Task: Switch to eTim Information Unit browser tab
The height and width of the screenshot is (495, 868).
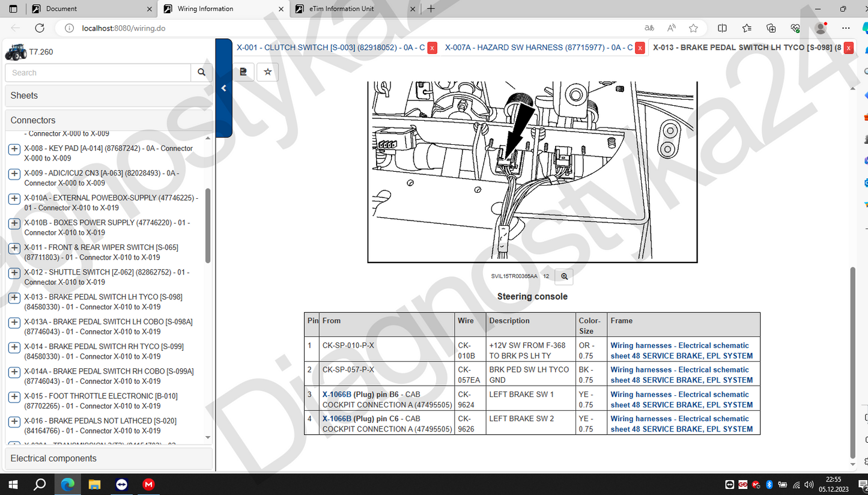Action: point(352,9)
